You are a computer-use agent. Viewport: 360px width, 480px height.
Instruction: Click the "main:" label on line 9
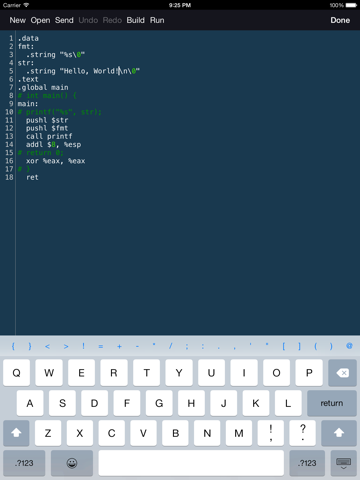pos(28,104)
